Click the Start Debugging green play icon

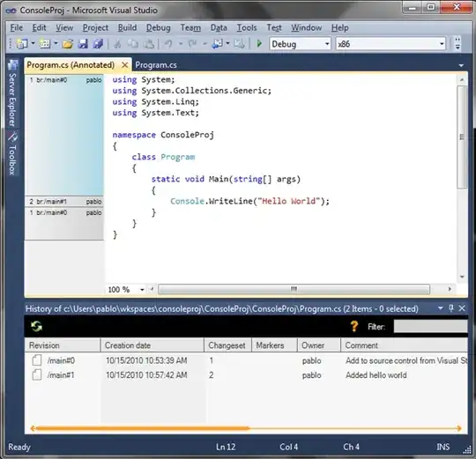259,44
